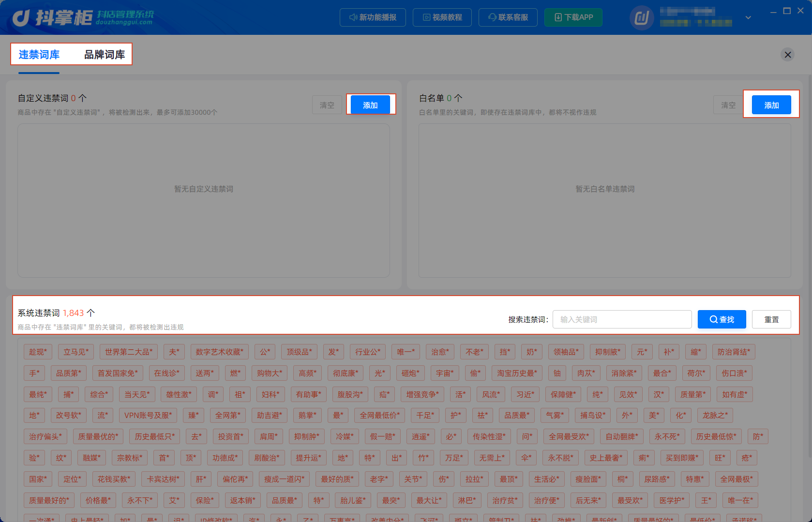The height and width of the screenshot is (522, 812).
Task: Click the round user avatar icon
Action: tap(642, 18)
